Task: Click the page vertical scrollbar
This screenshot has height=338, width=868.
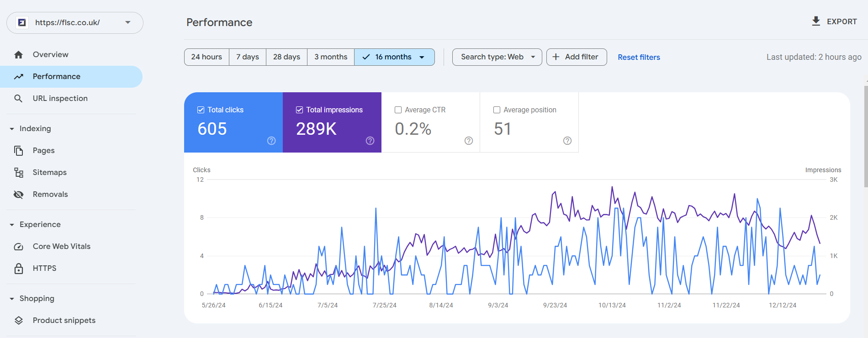Action: pos(866,137)
